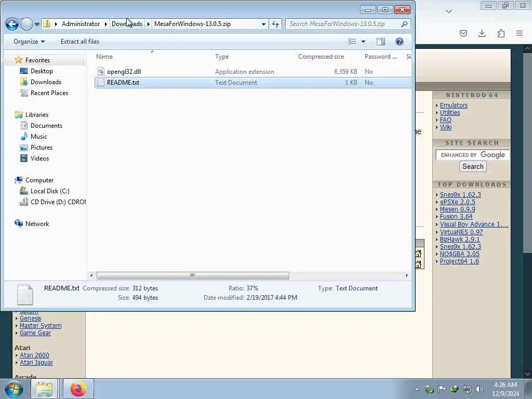Open recent pages dropdown arrow

(x=37, y=24)
